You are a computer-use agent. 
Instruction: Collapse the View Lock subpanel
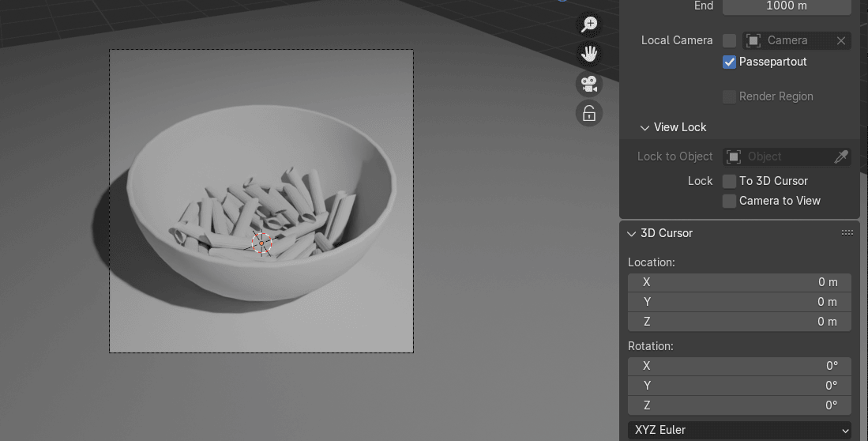pos(645,127)
